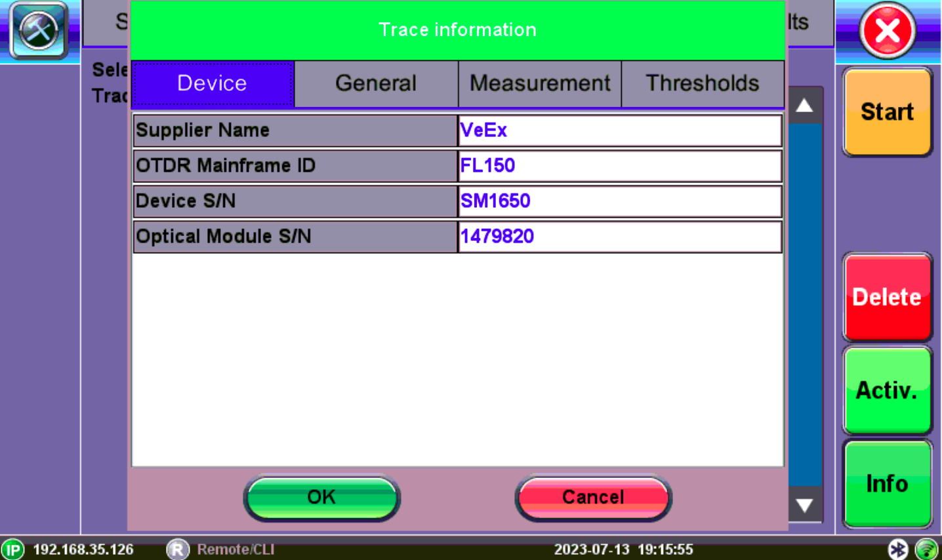Click the Optical Module S/N value field

(619, 237)
